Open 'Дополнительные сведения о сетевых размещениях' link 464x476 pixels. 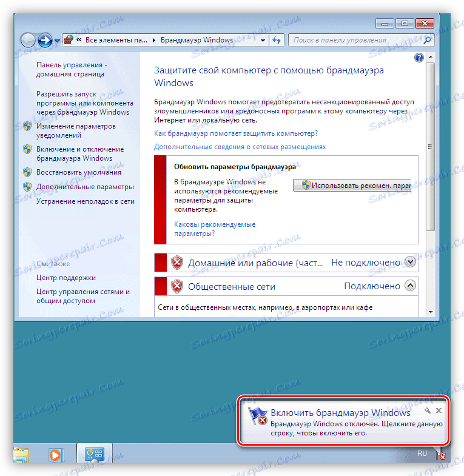(x=240, y=147)
